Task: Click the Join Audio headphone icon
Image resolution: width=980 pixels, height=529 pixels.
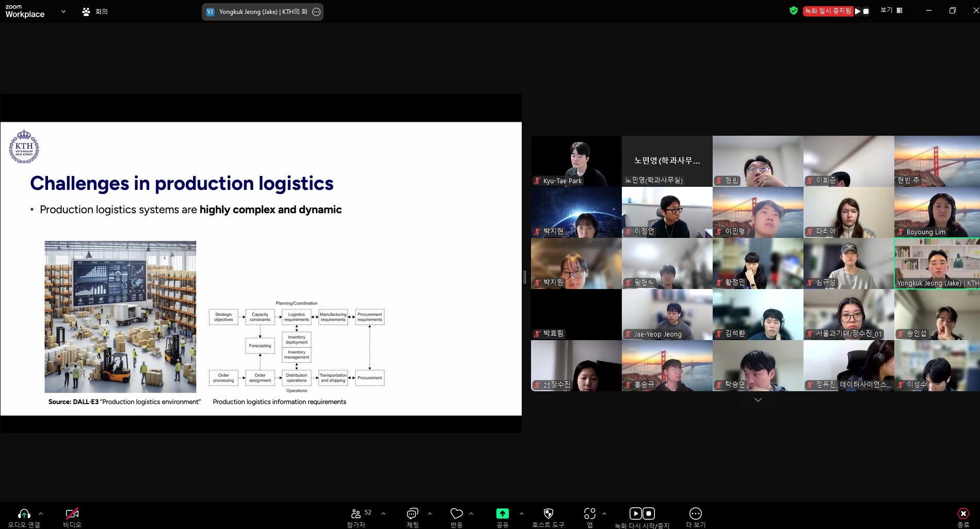Action: pyautogui.click(x=24, y=514)
